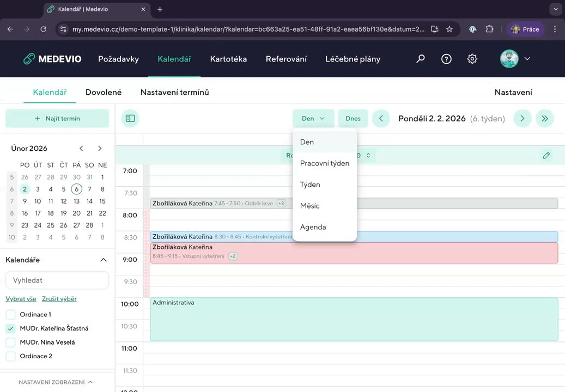Open the search magnifier in header

420,59
